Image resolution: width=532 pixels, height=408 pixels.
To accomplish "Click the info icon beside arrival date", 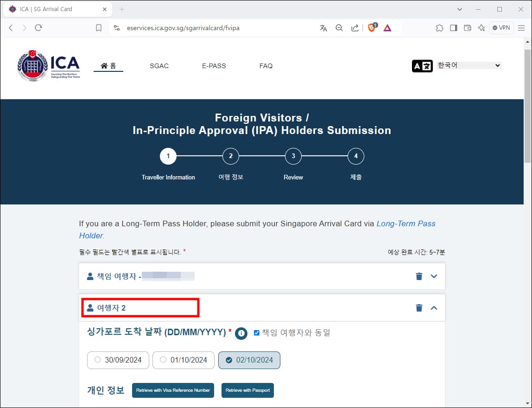I will pos(241,333).
